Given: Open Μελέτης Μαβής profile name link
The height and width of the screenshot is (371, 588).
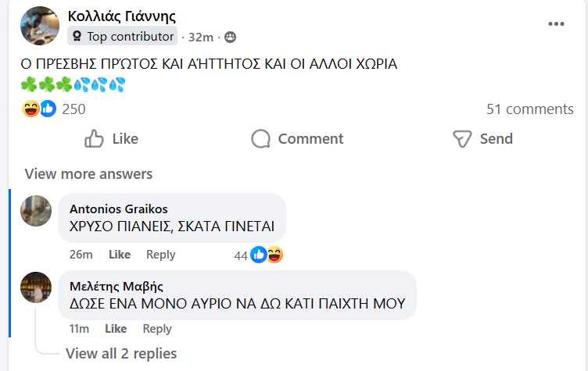Looking at the screenshot, I should [x=117, y=287].
